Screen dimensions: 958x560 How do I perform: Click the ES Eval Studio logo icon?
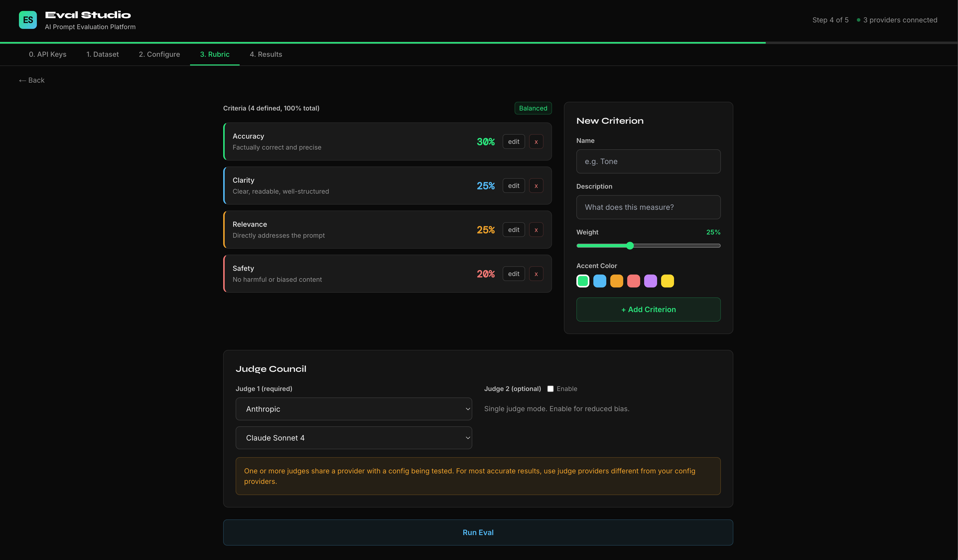(28, 20)
